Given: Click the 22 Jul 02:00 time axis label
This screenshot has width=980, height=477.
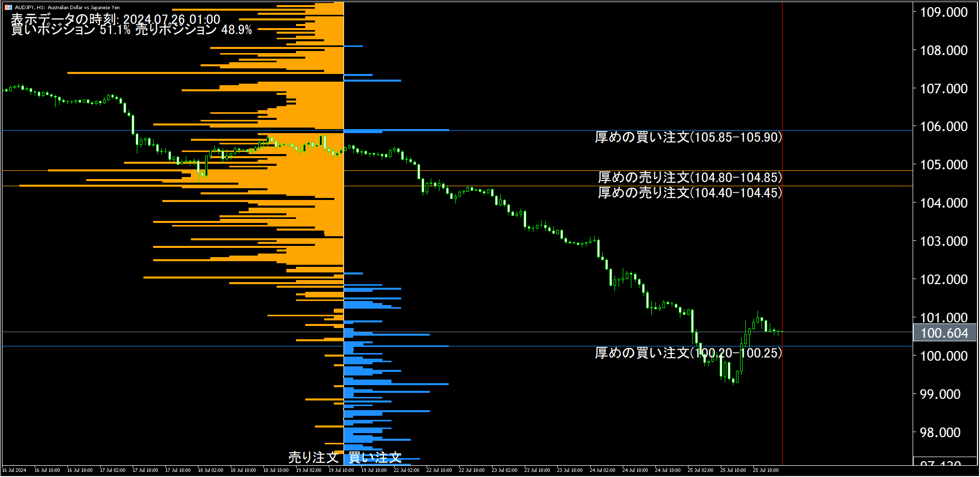Looking at the screenshot, I should [x=406, y=470].
